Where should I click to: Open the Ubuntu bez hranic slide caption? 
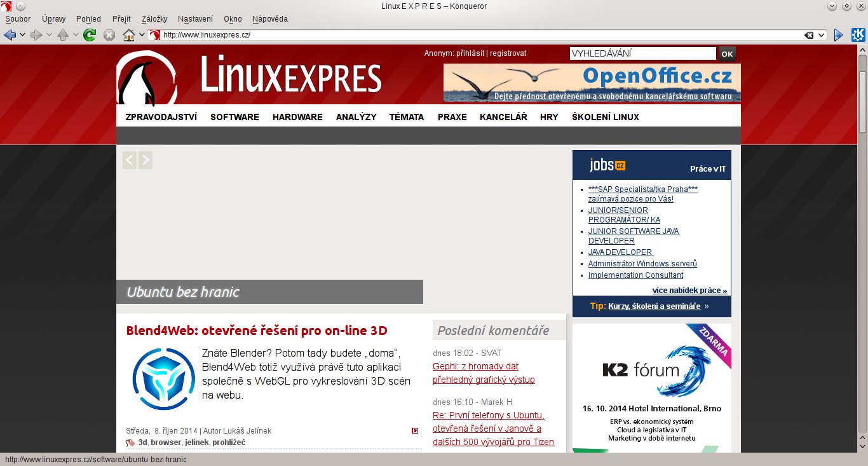point(269,292)
